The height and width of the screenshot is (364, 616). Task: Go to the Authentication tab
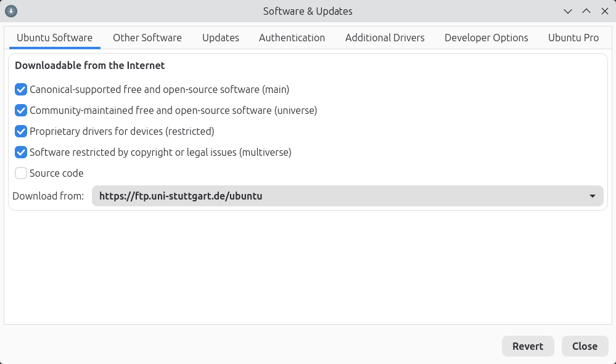[x=292, y=38]
